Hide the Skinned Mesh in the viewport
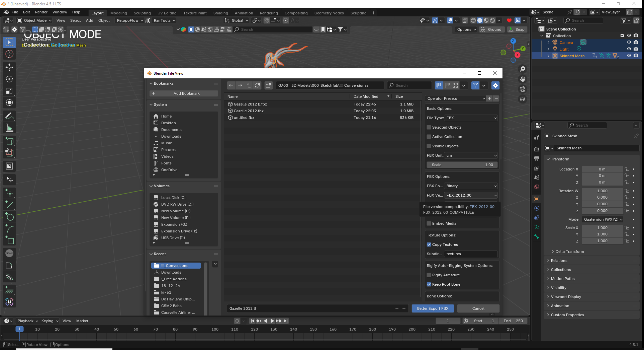 click(x=629, y=56)
